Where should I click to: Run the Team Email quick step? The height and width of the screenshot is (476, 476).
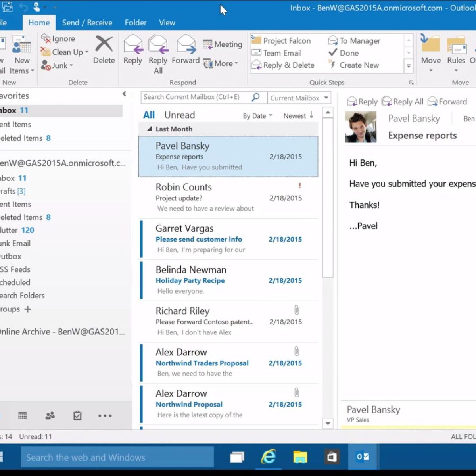277,53
